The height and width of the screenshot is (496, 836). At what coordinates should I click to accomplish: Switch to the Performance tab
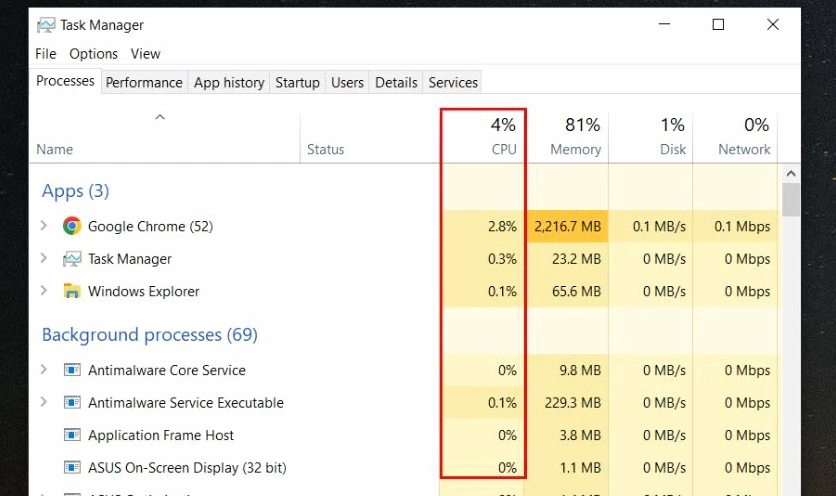(144, 83)
